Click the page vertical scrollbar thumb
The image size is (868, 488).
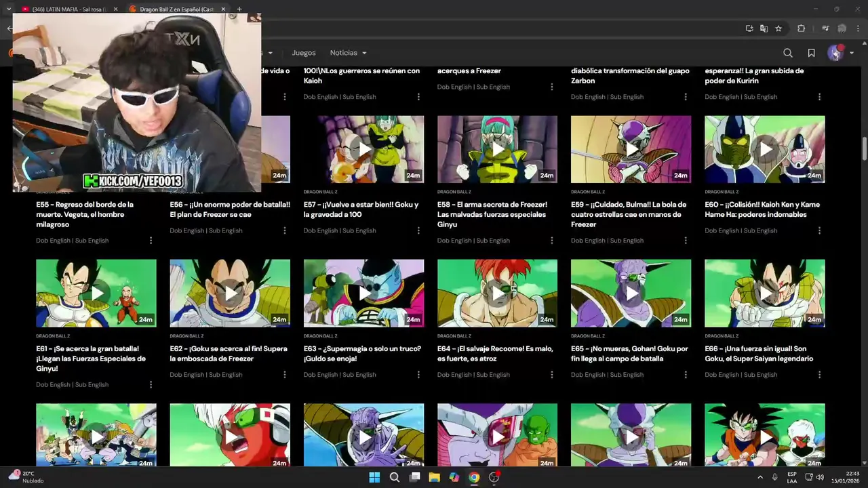click(x=864, y=148)
